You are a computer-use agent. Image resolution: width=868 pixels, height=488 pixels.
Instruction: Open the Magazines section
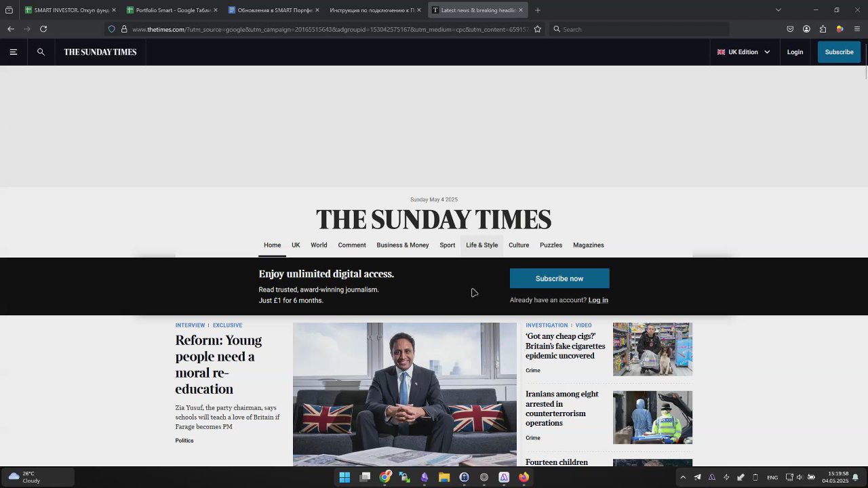pyautogui.click(x=589, y=245)
